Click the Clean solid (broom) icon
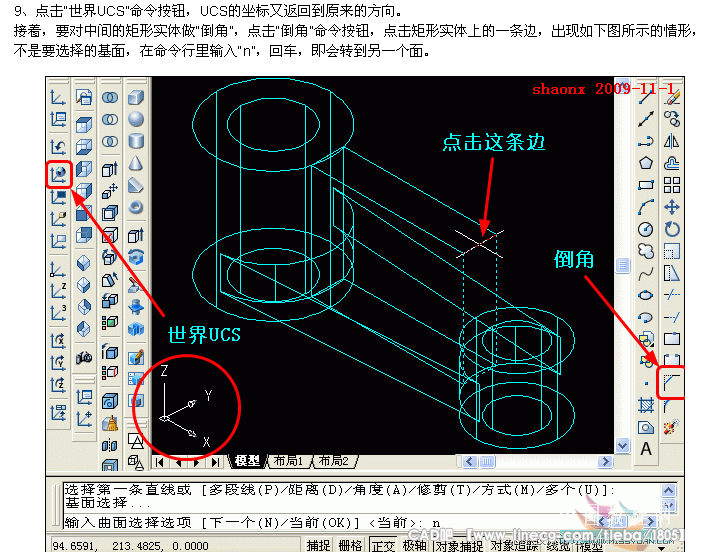Image resolution: width=714 pixels, height=552 pixels. point(110,424)
